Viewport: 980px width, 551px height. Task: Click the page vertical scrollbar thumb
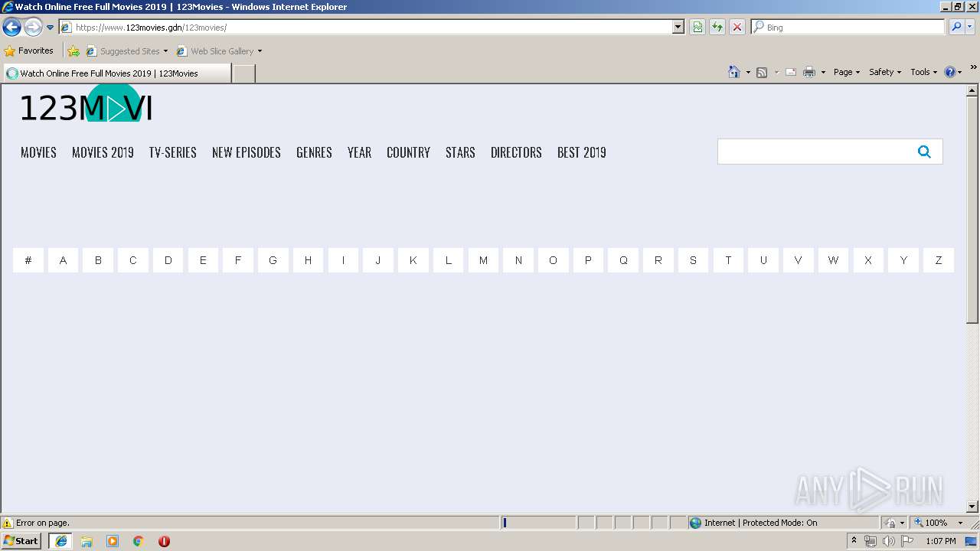point(972,210)
